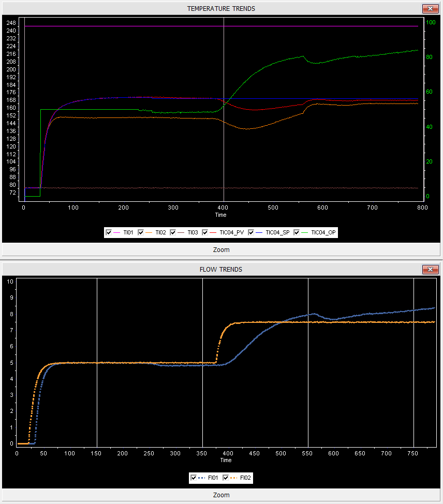Close the Temperature Trends window
The height and width of the screenshot is (504, 443).
coord(430,9)
